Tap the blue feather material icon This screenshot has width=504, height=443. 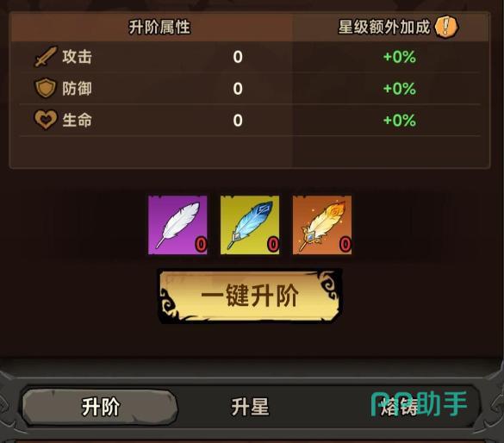tap(250, 225)
